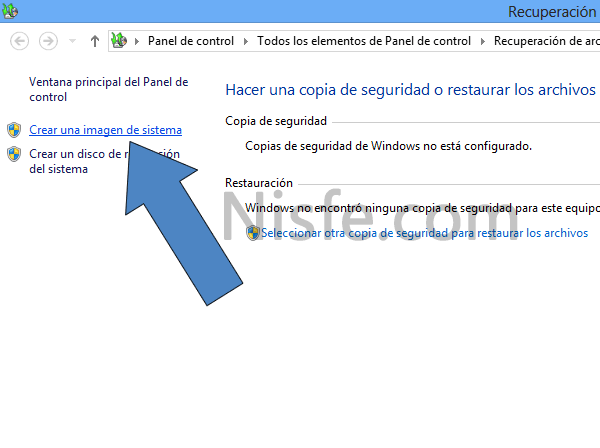Click the window icon in the title bar
The image size is (600, 448).
click(11, 12)
